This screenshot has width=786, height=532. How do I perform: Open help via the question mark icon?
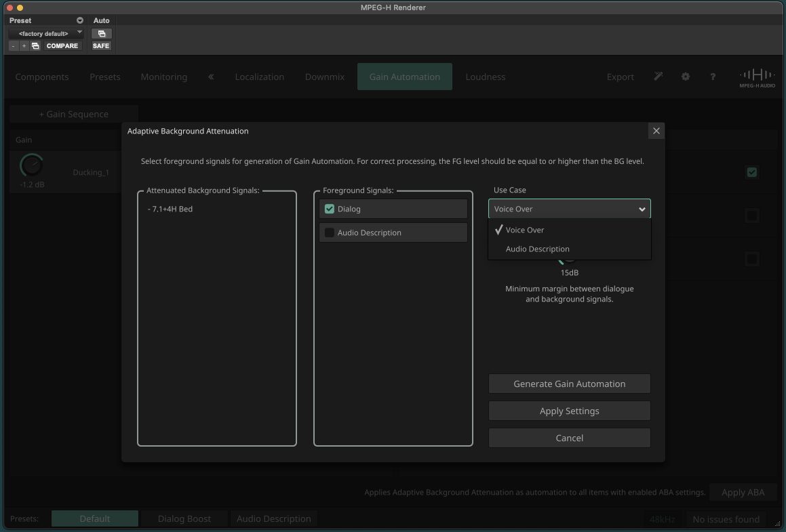click(712, 77)
